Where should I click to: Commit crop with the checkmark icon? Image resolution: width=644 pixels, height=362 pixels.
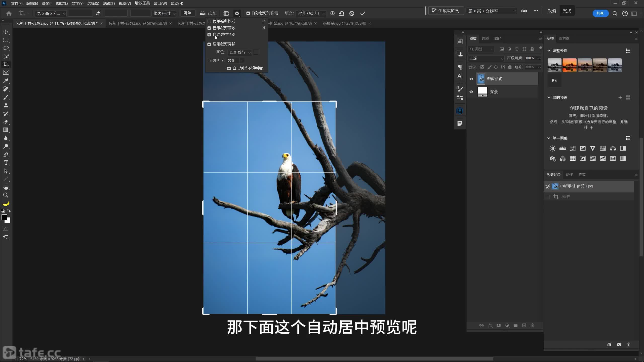point(363,13)
